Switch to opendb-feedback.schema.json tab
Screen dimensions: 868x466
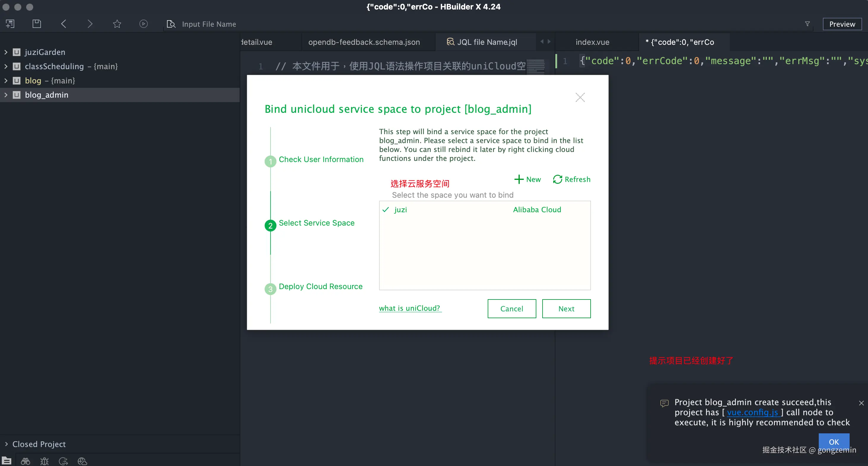[x=364, y=42]
